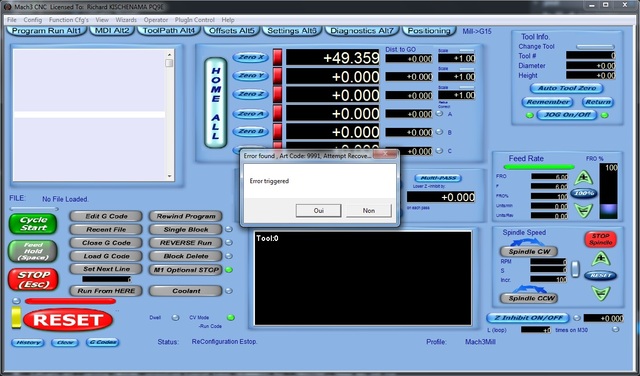Open the PlugIn Control menu

195,20
